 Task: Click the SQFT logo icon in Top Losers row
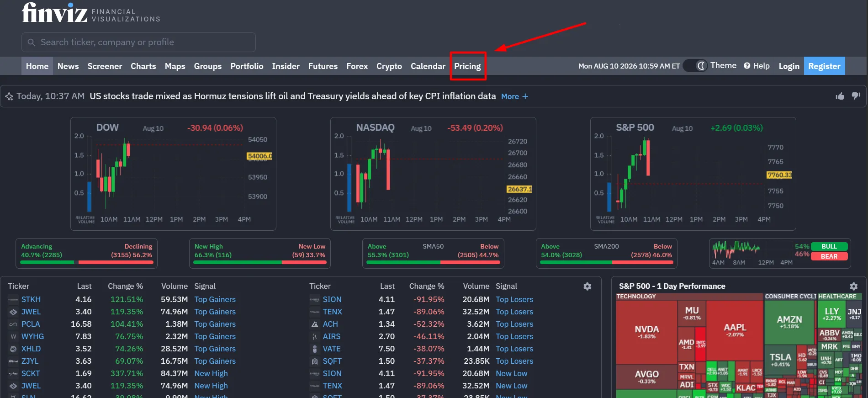coord(315,361)
